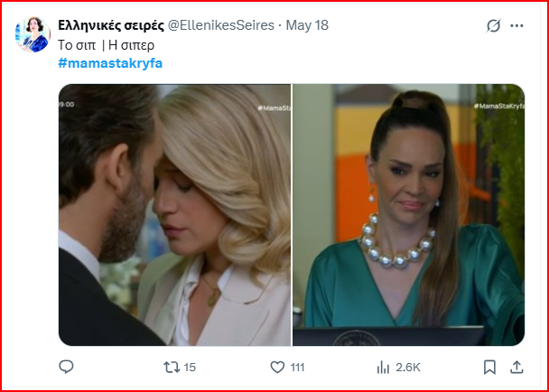Open the @EllenikesSeires handle link
Screen dimensions: 549x392
pyautogui.click(x=222, y=25)
